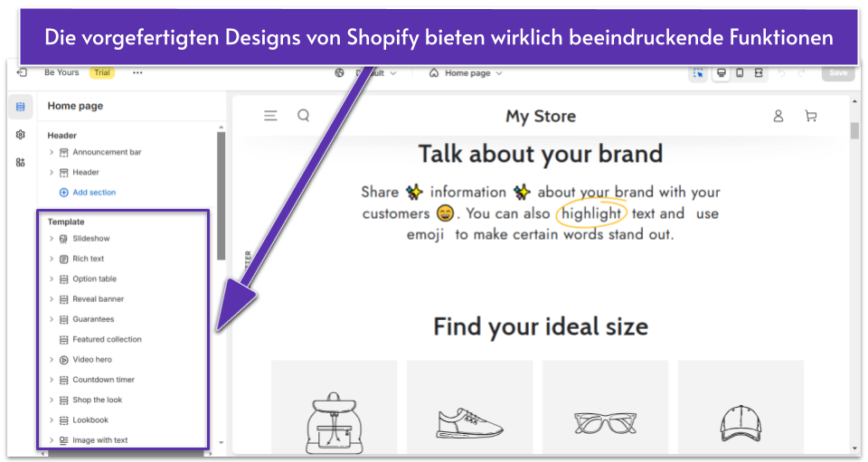Expand the Reveal banner chevron
Viewport: 868px width, 462px height.
click(x=52, y=298)
